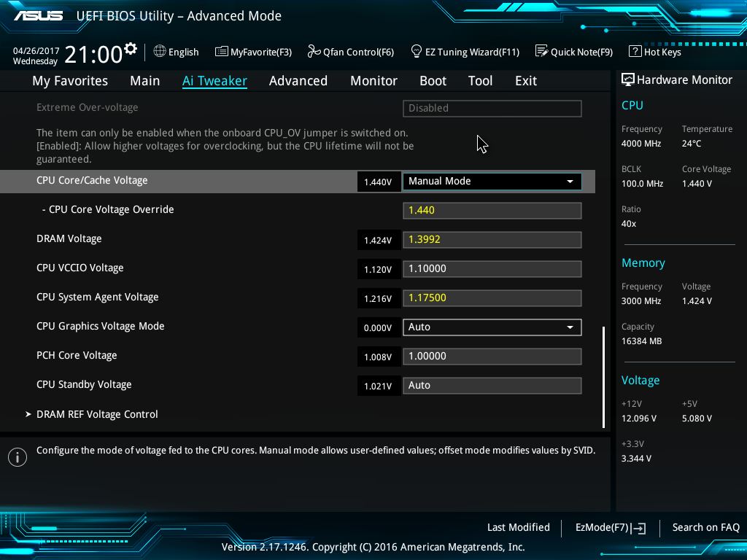
Task: Open the Tool tab
Action: click(x=480, y=81)
